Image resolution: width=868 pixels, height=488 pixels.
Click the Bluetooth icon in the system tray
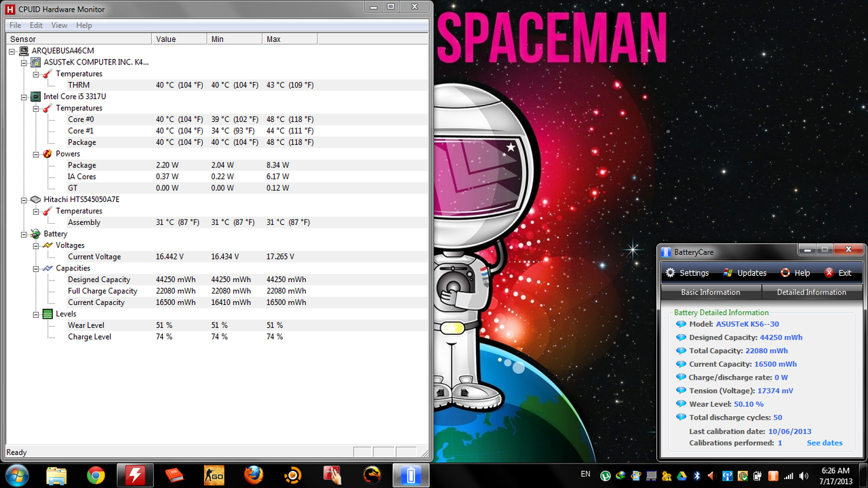pyautogui.click(x=696, y=476)
